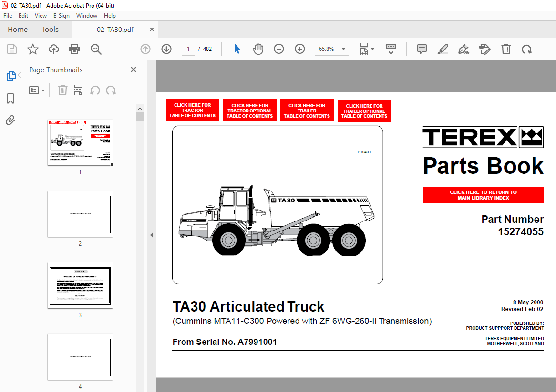Open the File menu
This screenshot has width=556, height=392.
8,16
